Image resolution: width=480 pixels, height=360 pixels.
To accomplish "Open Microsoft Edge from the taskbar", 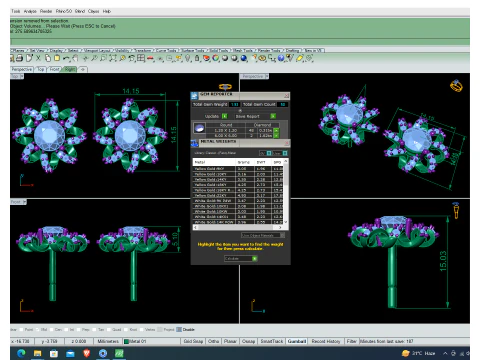I will [x=21, y=353].
